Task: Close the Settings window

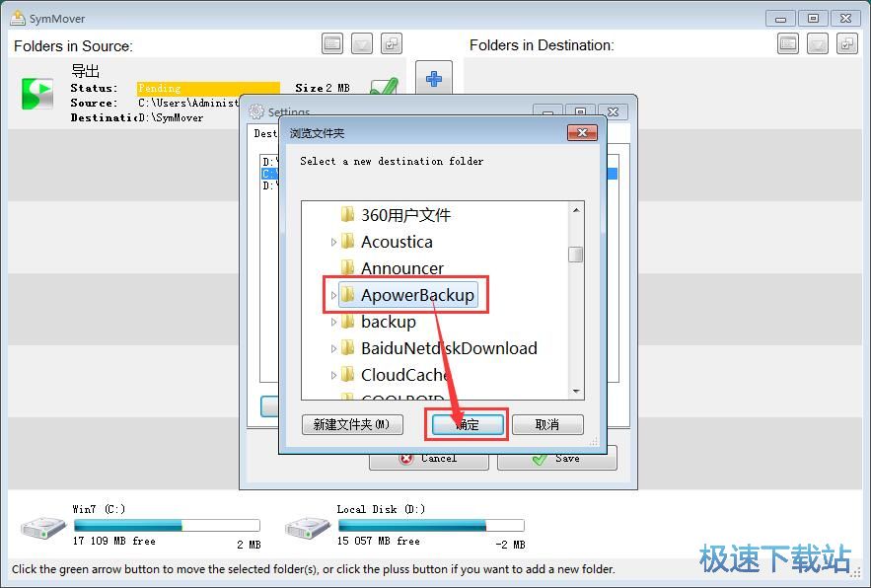Action: tap(613, 111)
